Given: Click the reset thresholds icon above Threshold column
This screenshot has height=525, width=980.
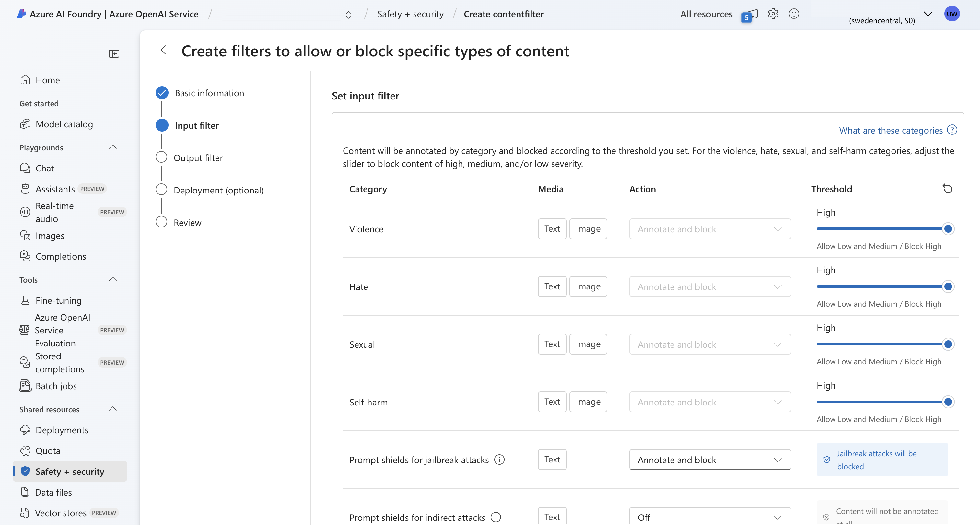Looking at the screenshot, I should (x=948, y=189).
